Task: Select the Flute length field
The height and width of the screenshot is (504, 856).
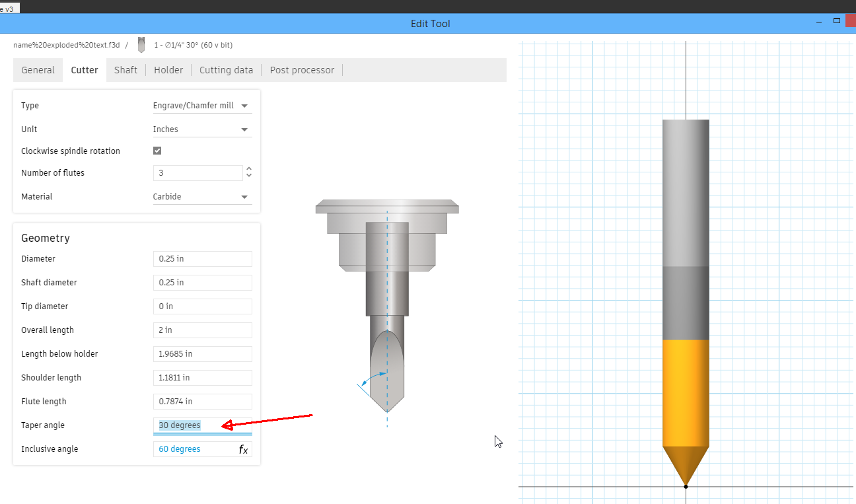Action: [x=202, y=401]
